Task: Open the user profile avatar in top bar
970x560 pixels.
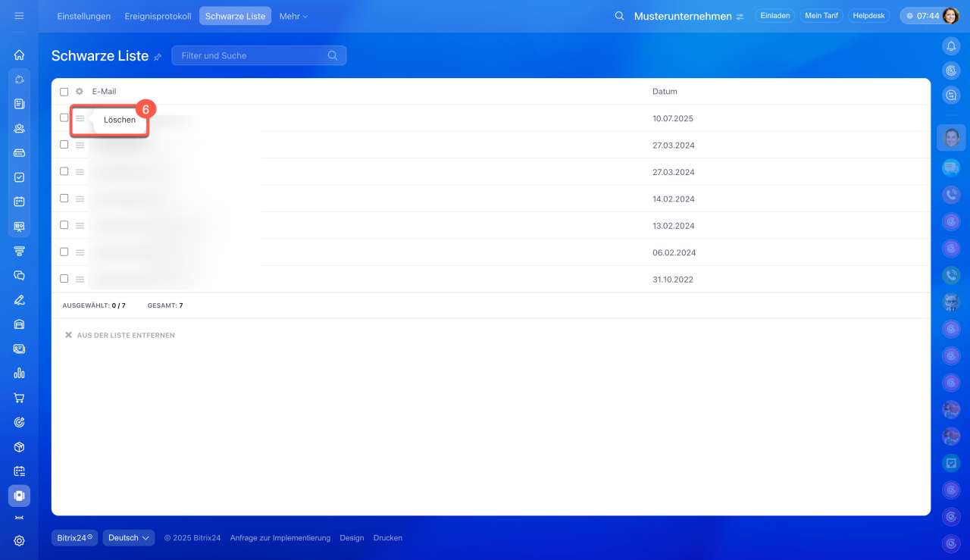Action: [x=951, y=16]
